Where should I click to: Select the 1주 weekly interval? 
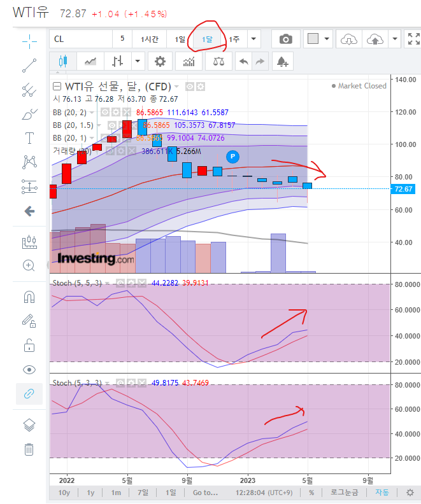(x=234, y=39)
